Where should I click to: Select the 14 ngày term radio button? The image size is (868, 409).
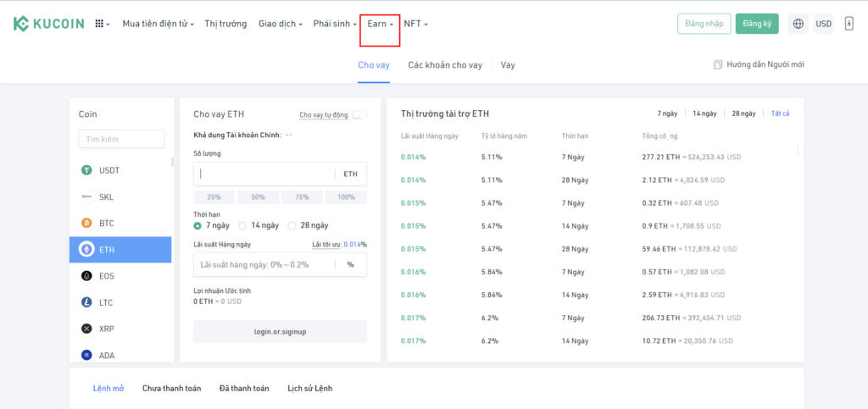pos(245,225)
